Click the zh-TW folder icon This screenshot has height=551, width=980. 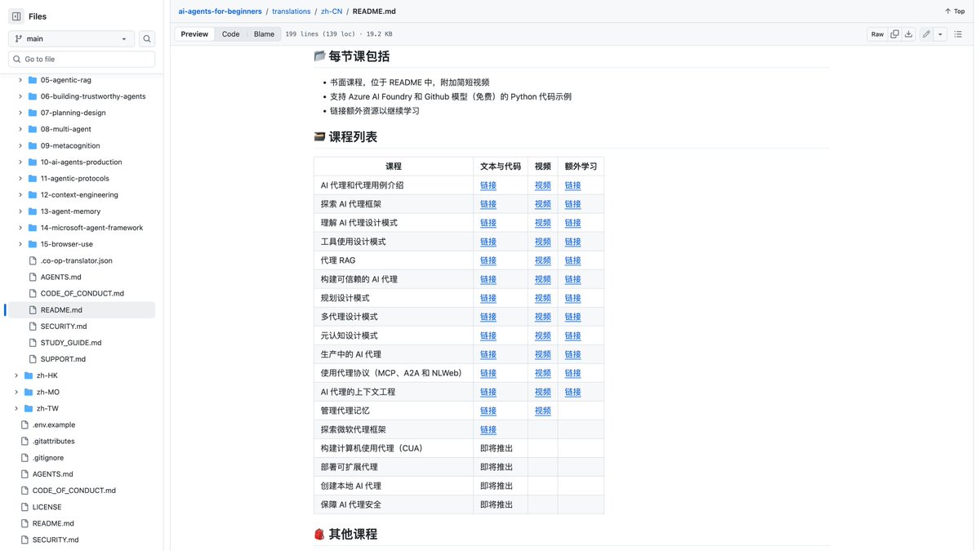29,408
